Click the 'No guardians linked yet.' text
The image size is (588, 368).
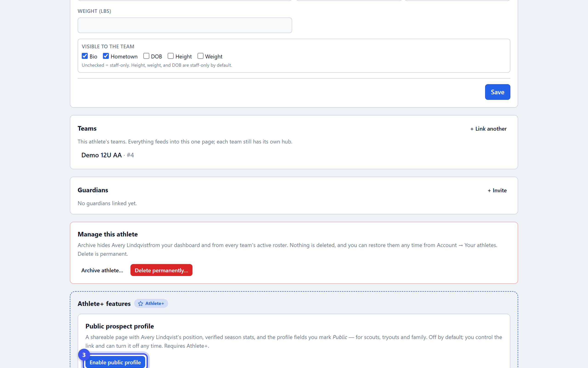107,203
